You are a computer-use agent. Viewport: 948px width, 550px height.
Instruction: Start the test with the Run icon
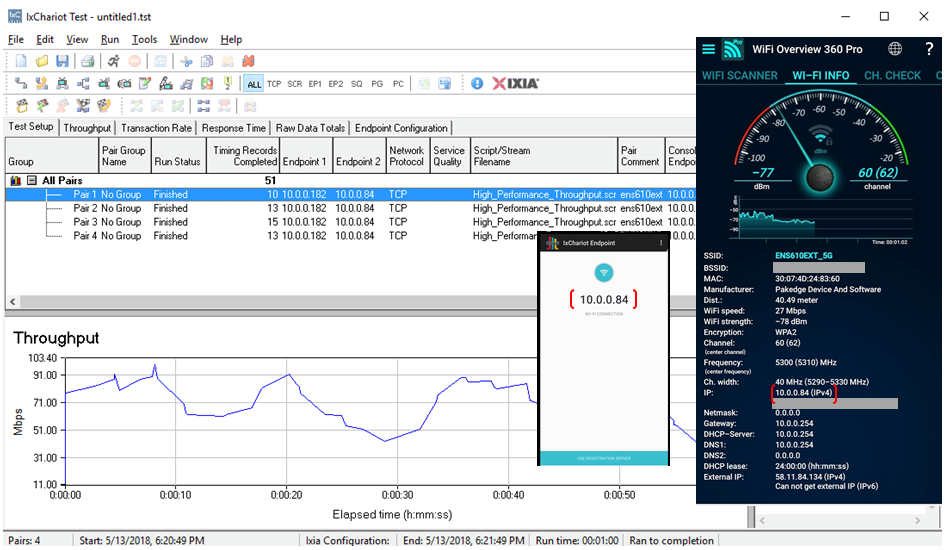point(114,61)
